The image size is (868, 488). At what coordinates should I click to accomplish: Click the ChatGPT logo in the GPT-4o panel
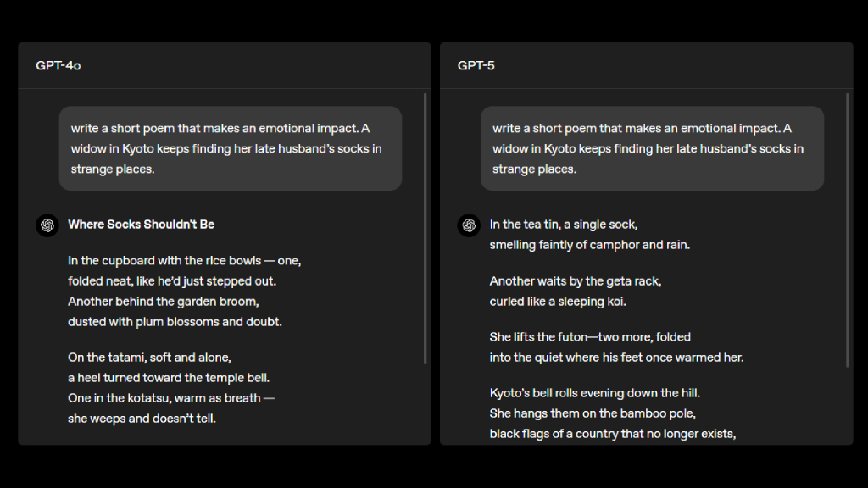(x=47, y=225)
